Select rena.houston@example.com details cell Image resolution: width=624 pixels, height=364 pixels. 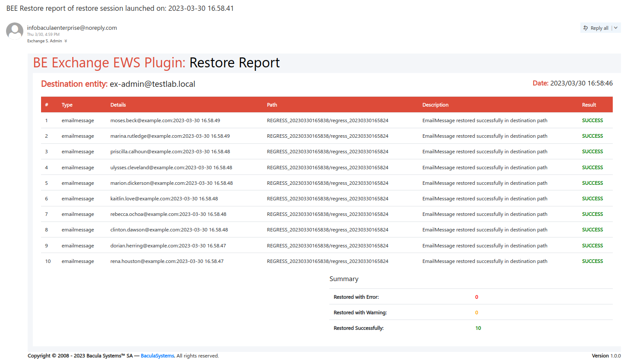pyautogui.click(x=167, y=261)
